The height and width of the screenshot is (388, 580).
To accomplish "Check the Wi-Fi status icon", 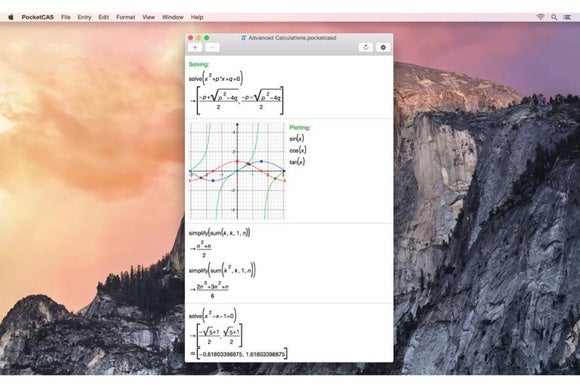I will click(540, 17).
